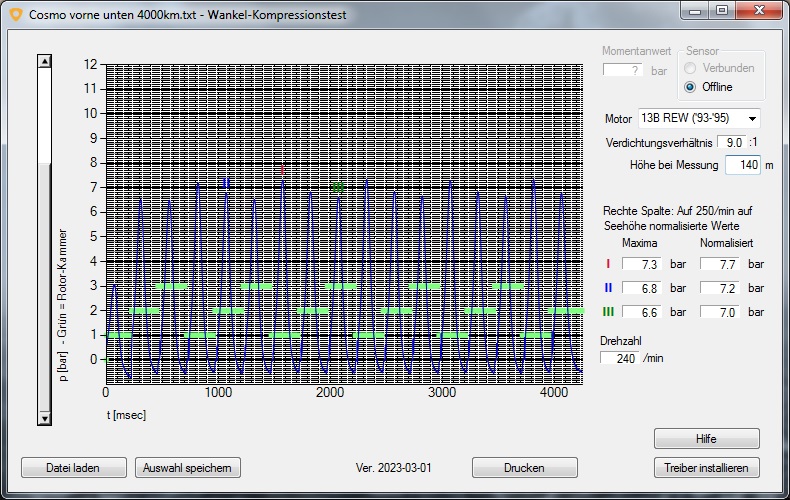The image size is (790, 500).
Task: Click the down arrow of the vertical slider
Action: [x=44, y=417]
